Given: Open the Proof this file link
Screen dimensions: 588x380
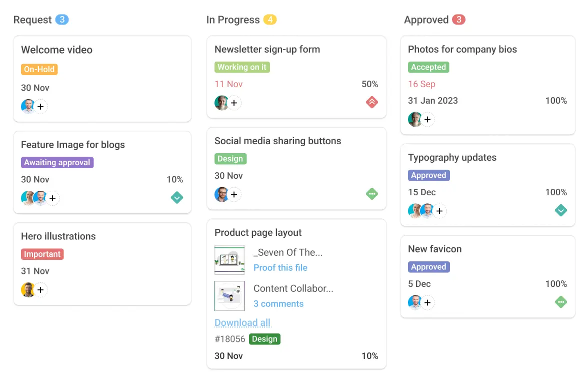Looking at the screenshot, I should click(x=280, y=268).
